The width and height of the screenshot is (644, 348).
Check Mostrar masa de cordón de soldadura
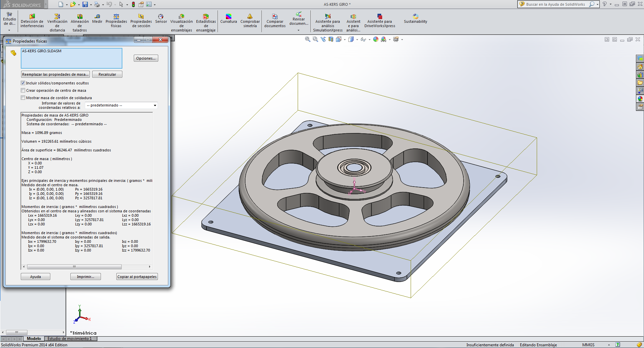pyautogui.click(x=23, y=98)
